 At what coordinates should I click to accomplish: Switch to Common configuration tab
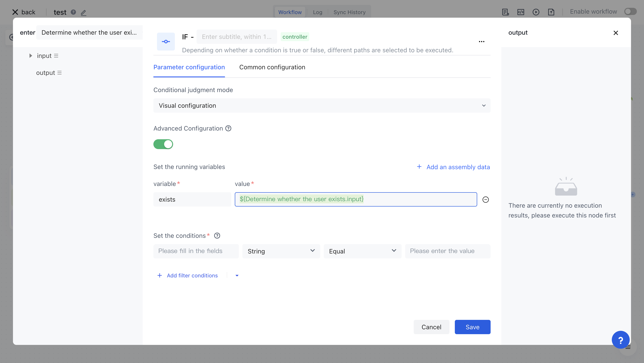(x=272, y=67)
